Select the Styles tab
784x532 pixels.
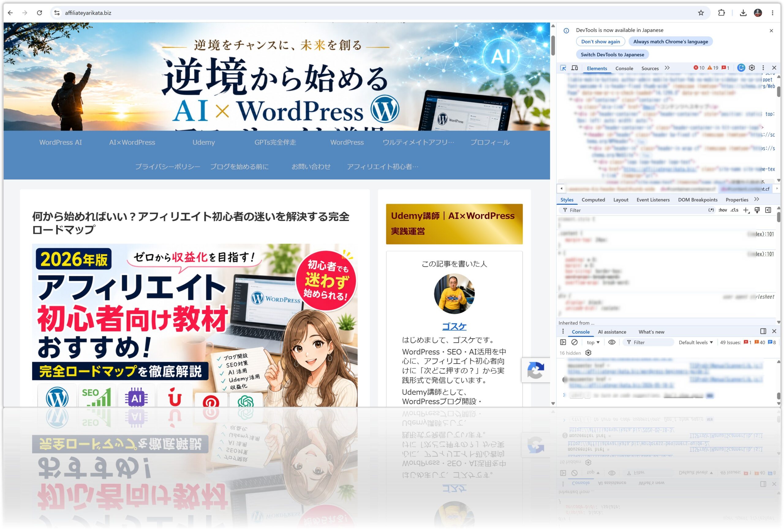[x=567, y=200]
